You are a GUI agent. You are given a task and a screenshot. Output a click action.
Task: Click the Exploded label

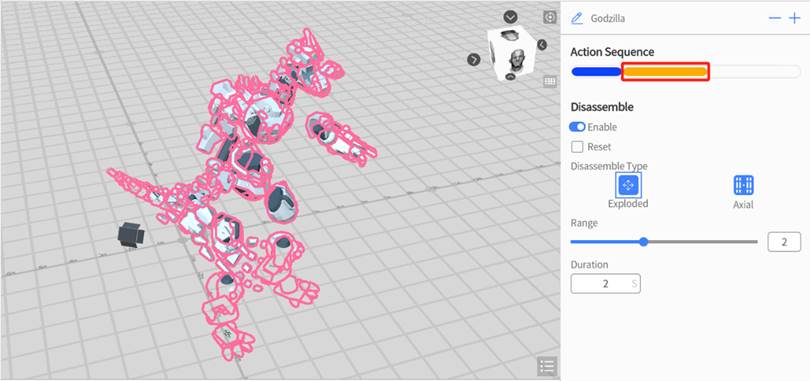(628, 203)
